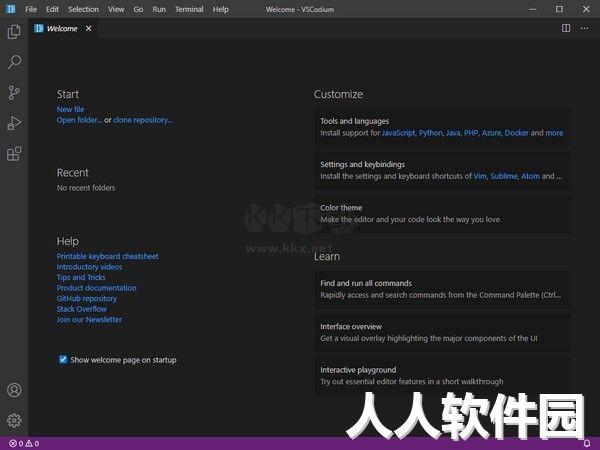This screenshot has width=600, height=450.
Task: Click the errors and warnings status indicator
Action: (24, 443)
